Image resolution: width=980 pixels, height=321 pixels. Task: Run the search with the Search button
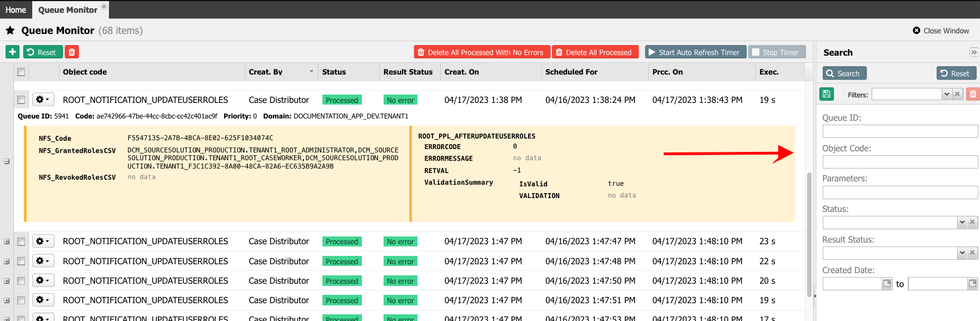point(844,73)
